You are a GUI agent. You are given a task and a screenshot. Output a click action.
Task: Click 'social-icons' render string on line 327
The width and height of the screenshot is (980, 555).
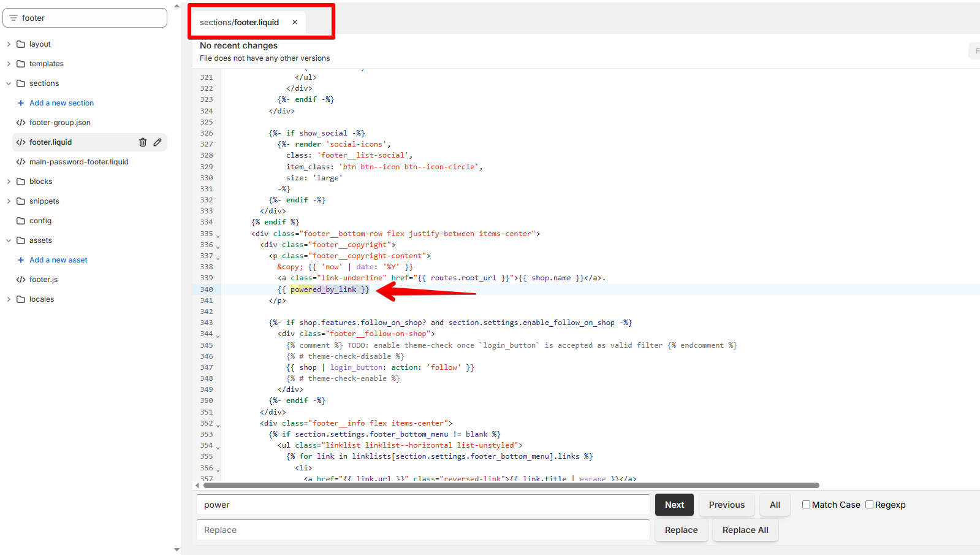tap(356, 144)
